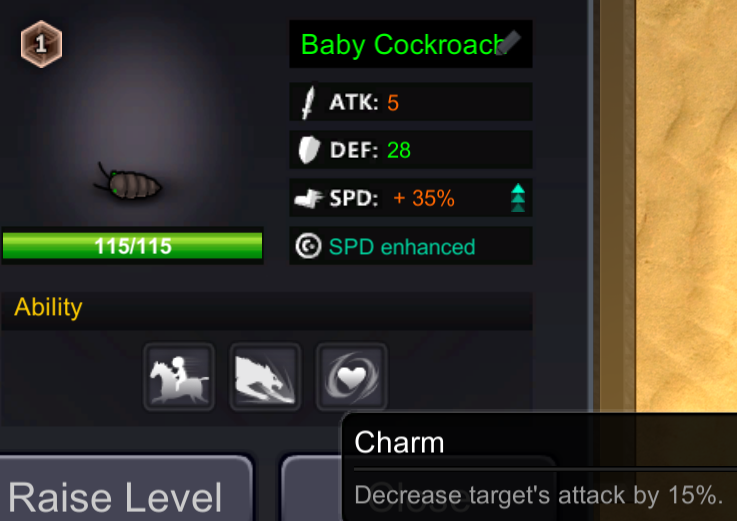The image size is (737, 521).
Task: Click the Raise Level button
Action: (126, 488)
